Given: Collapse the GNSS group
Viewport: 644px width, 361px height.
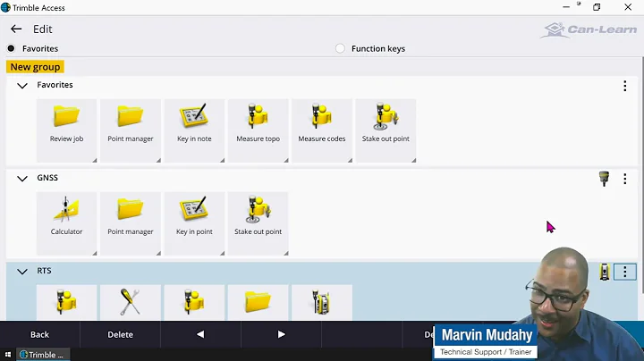Looking at the screenshot, I should pos(22,179).
